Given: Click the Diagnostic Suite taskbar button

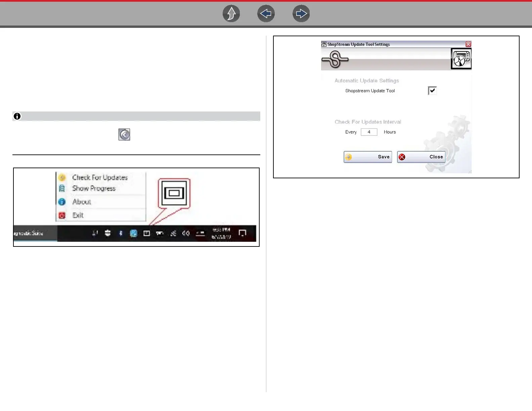Looking at the screenshot, I should point(35,233).
